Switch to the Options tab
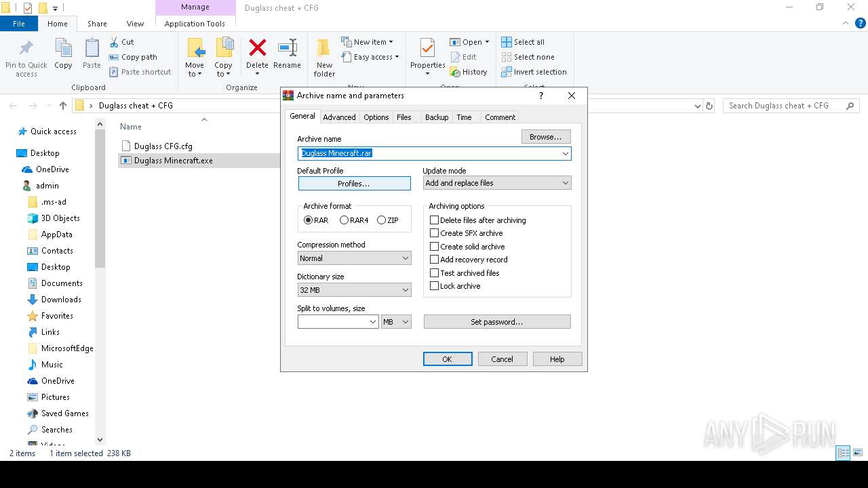Image resolution: width=868 pixels, height=488 pixels. (x=376, y=117)
